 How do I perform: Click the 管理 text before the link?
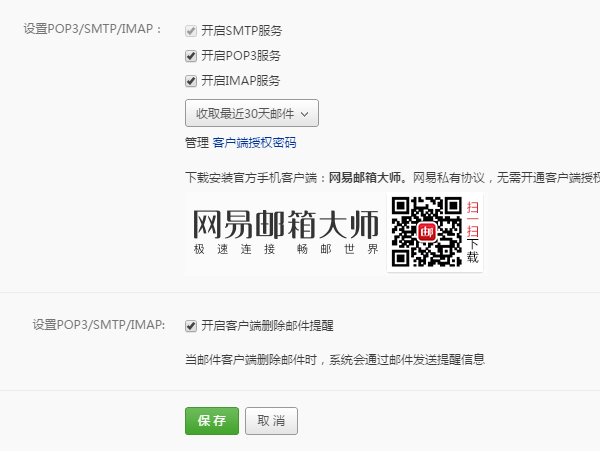tap(197, 143)
